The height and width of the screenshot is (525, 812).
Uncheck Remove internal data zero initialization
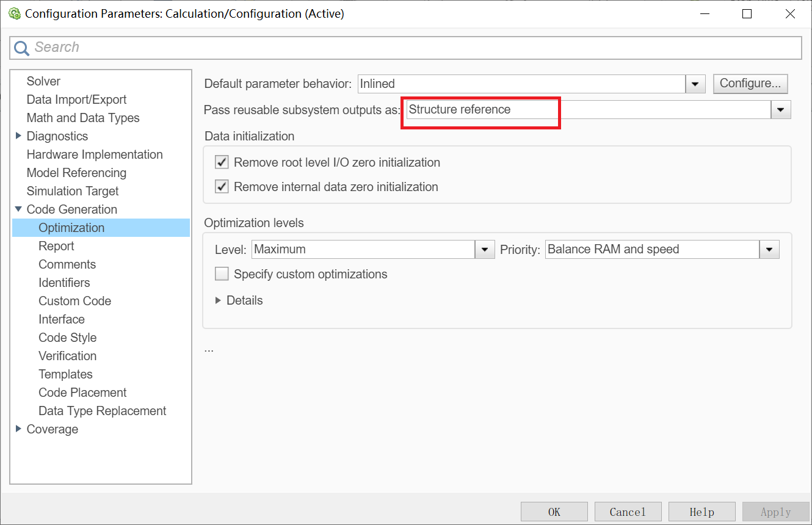click(222, 186)
